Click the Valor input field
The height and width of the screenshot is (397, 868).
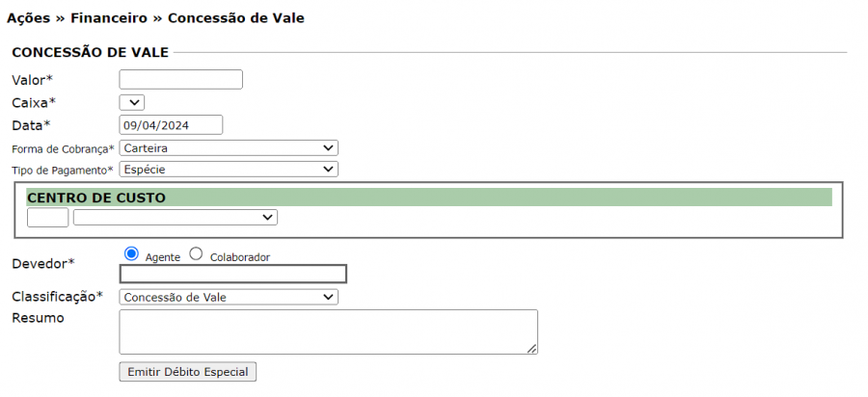coord(180,80)
